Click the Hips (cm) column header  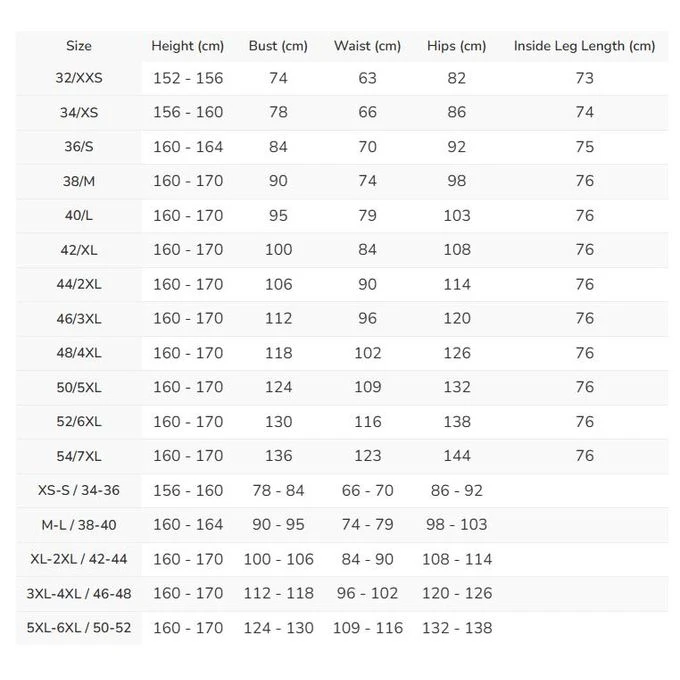(456, 46)
